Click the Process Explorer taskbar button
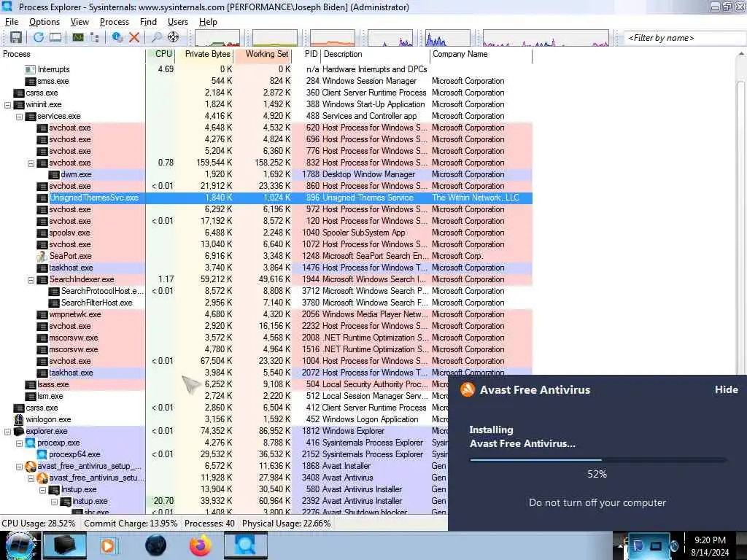Screen dimensions: 747x560 click(245, 545)
